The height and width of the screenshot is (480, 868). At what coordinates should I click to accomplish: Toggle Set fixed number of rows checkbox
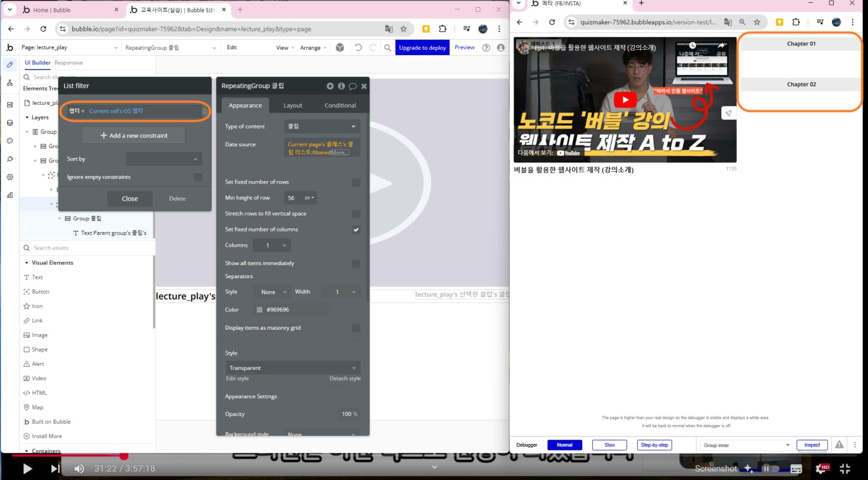coord(356,182)
